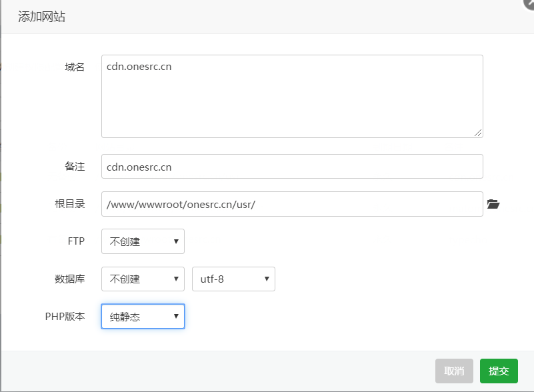The width and height of the screenshot is (534, 392).
Task: Click the folder icon to browse root directory
Action: coord(493,204)
